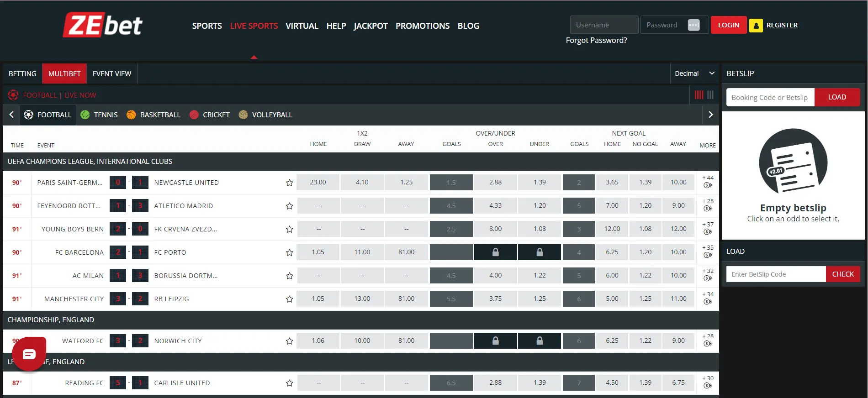Viewport: 868px width, 398px height.
Task: Star the FC Barcelona vs FC Porto match
Action: 289,252
